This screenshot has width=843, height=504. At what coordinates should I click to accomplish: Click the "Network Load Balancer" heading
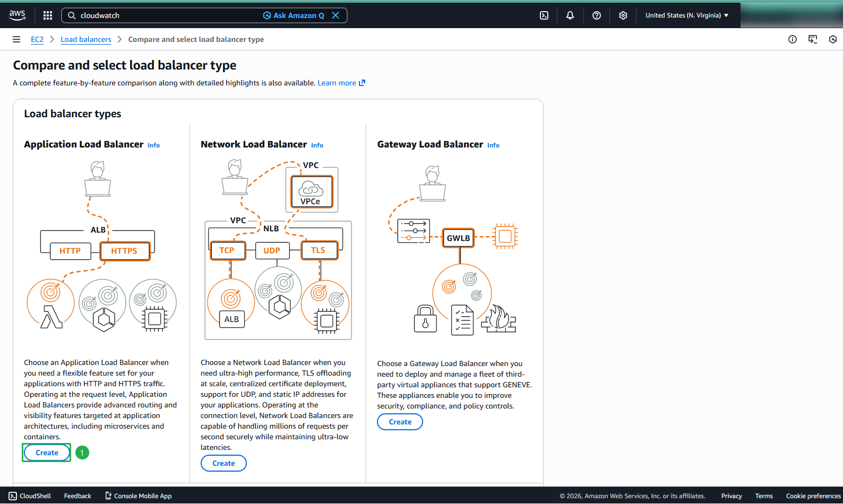254,144
